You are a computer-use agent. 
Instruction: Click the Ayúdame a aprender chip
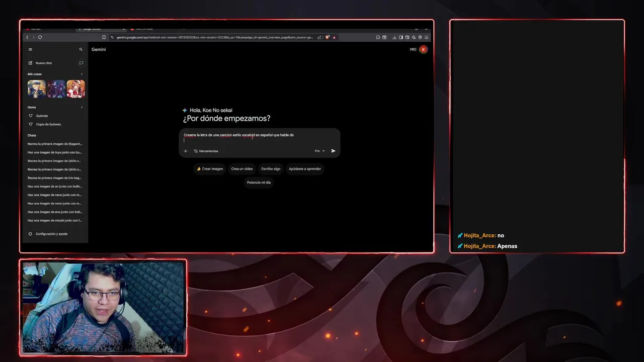point(305,169)
